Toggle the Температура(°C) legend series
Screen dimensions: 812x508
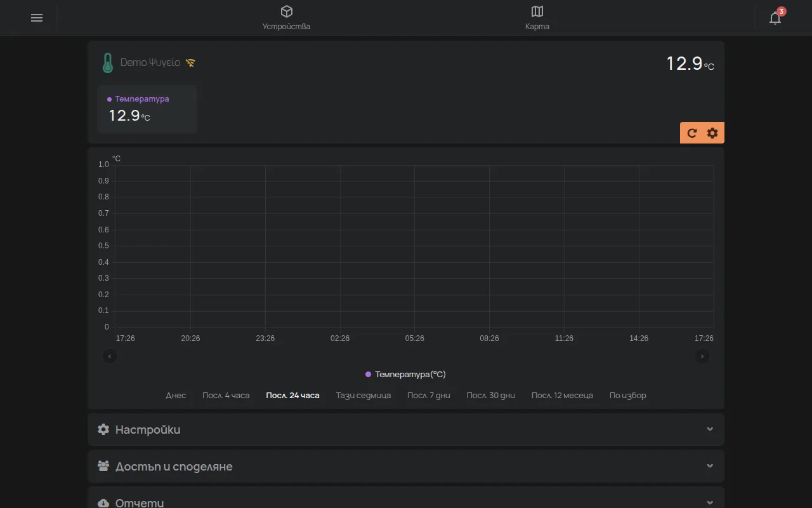(x=406, y=375)
